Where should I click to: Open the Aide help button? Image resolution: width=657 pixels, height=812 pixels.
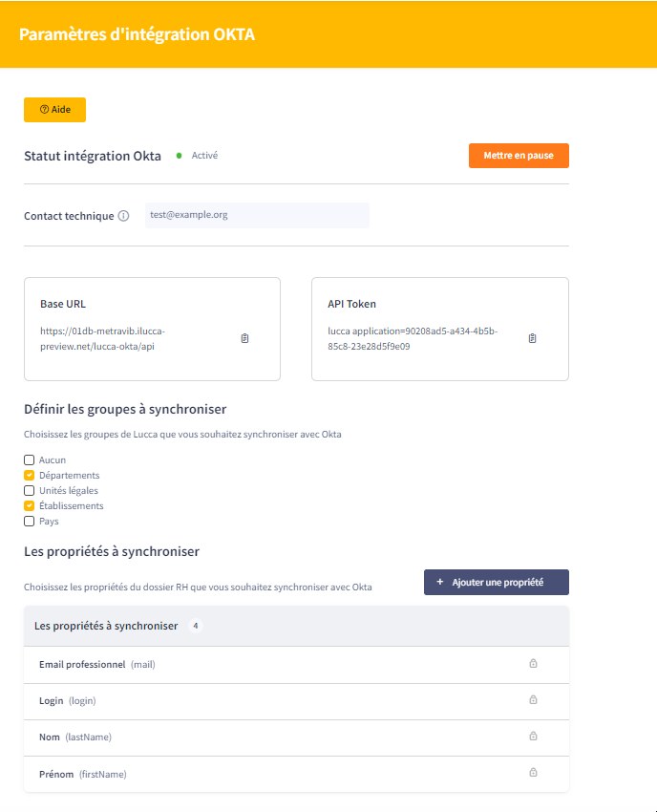coord(54,110)
